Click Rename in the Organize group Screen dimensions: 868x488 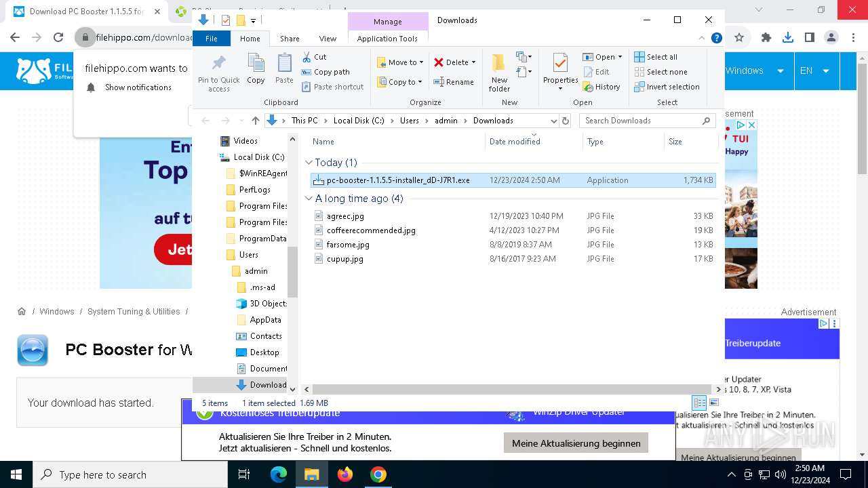454,82
